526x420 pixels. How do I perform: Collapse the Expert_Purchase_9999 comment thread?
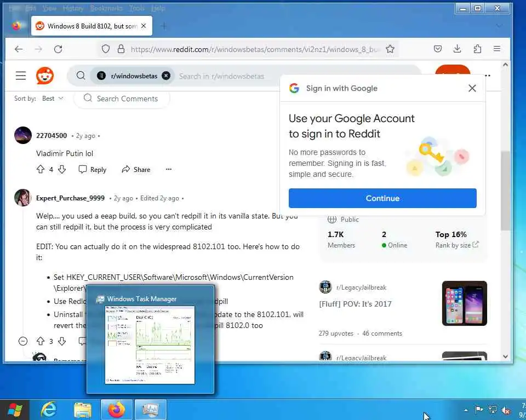point(23,341)
